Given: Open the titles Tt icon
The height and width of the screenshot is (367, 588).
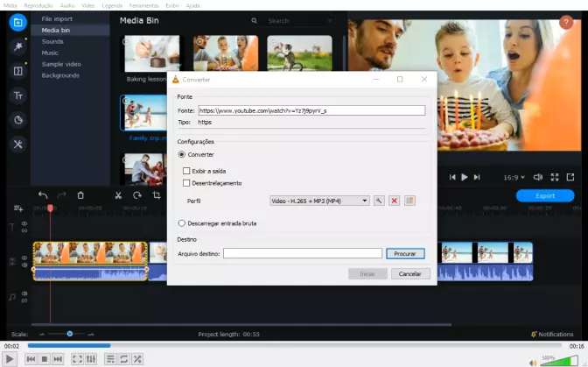Looking at the screenshot, I should coord(18,95).
